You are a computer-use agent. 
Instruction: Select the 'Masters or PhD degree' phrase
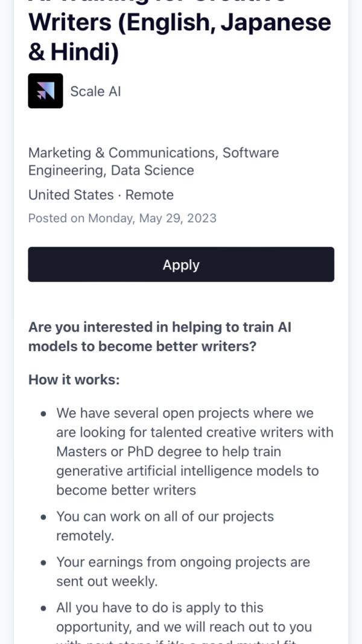coord(127,452)
